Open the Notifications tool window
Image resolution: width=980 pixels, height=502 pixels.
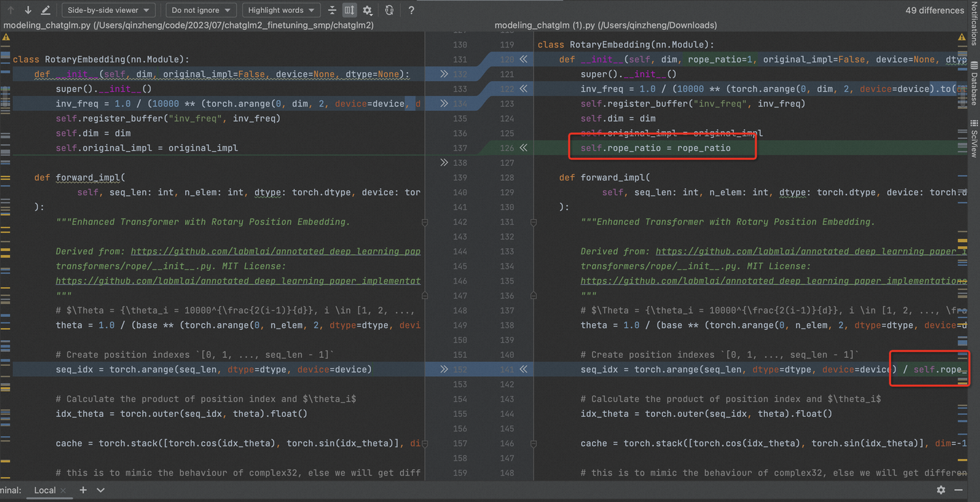point(974,24)
